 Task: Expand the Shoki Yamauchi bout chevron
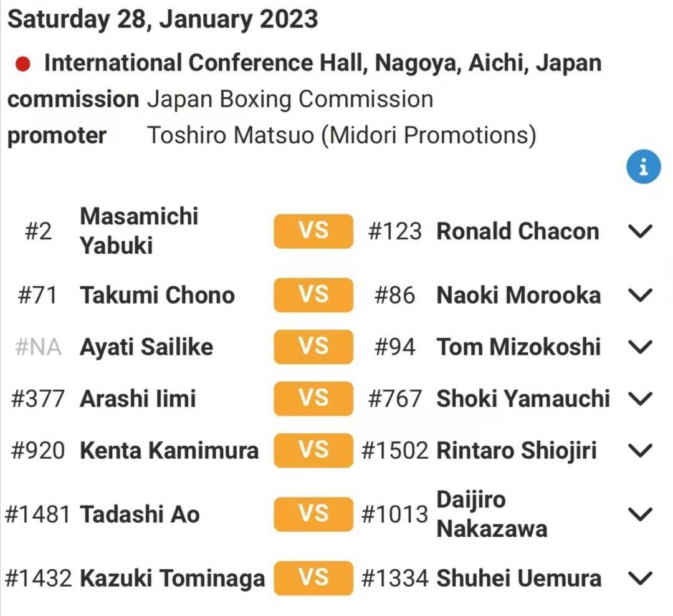[640, 398]
